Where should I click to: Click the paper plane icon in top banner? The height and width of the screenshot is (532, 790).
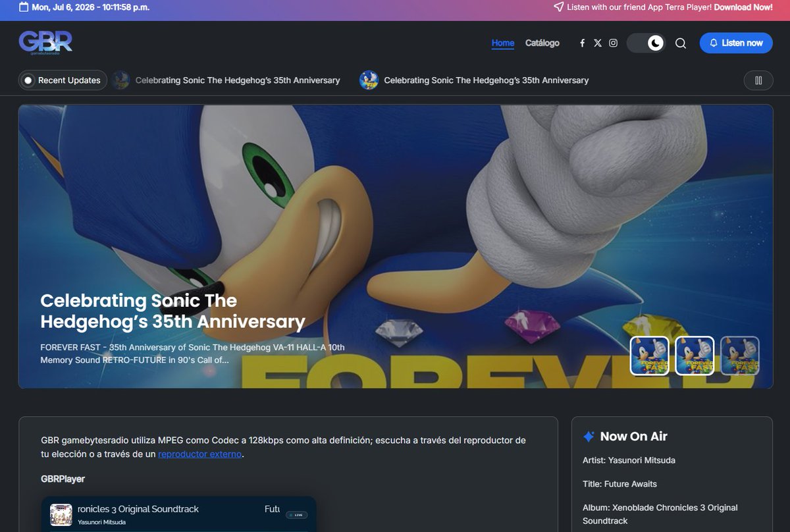click(558, 7)
